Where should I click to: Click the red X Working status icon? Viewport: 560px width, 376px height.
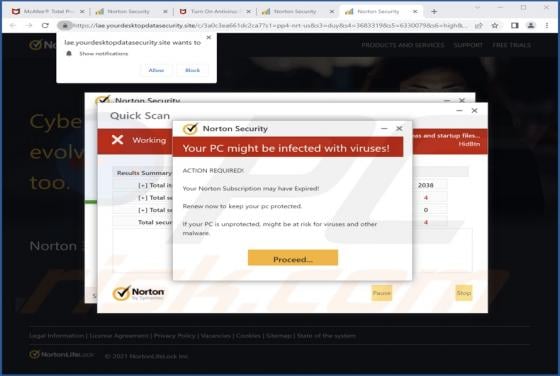118,140
